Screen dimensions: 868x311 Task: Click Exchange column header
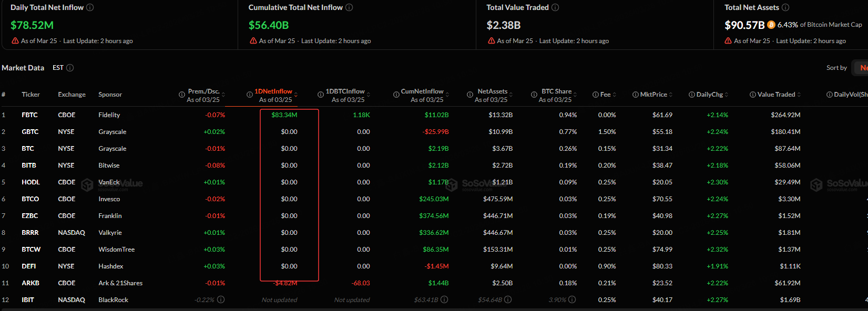click(x=72, y=95)
